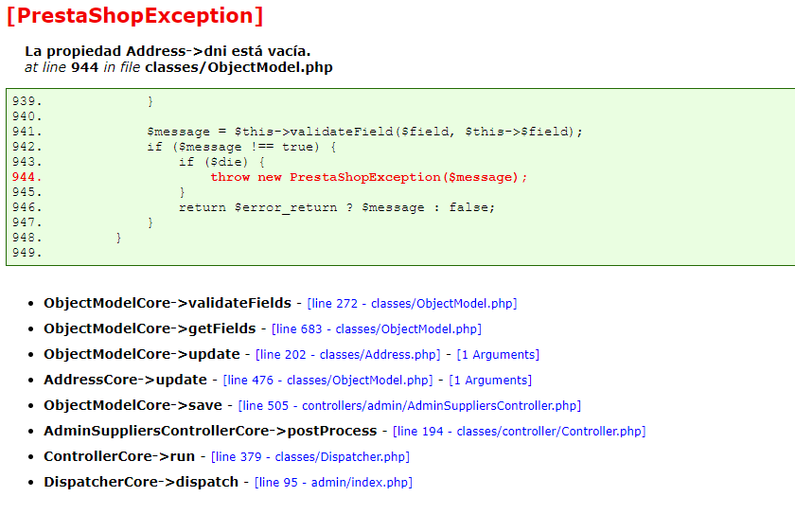This screenshot has width=795, height=532.
Task: Open the line 505 AdminSuppliersController.php link
Action: point(410,406)
